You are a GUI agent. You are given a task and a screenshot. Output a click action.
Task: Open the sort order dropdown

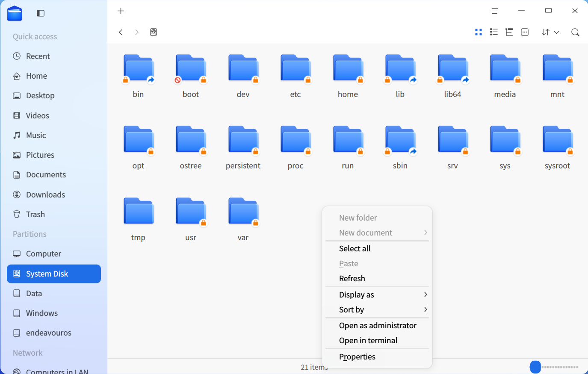tap(550, 32)
